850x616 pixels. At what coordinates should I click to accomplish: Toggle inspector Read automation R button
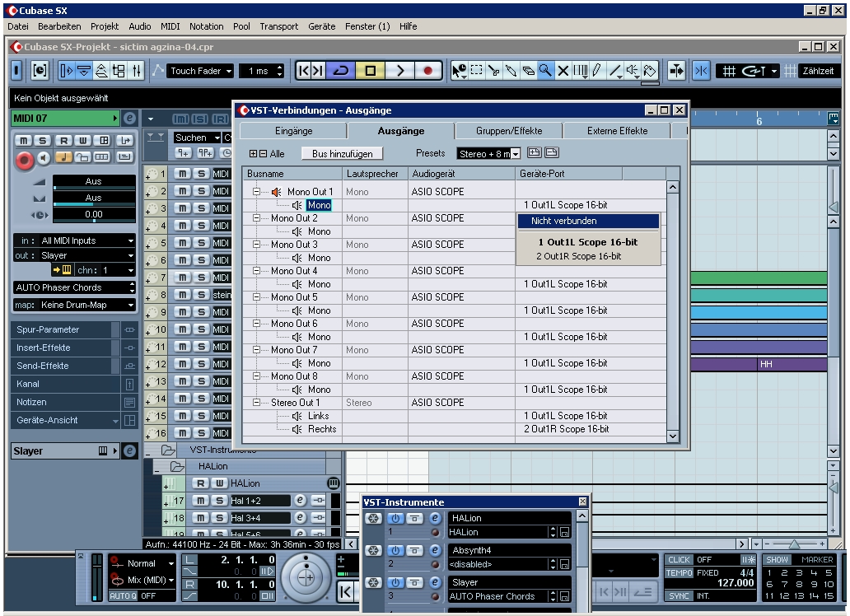(63, 141)
